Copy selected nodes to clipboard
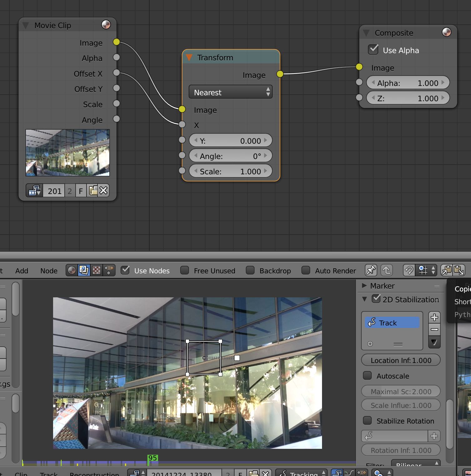The width and height of the screenshot is (471, 476). [x=446, y=270]
